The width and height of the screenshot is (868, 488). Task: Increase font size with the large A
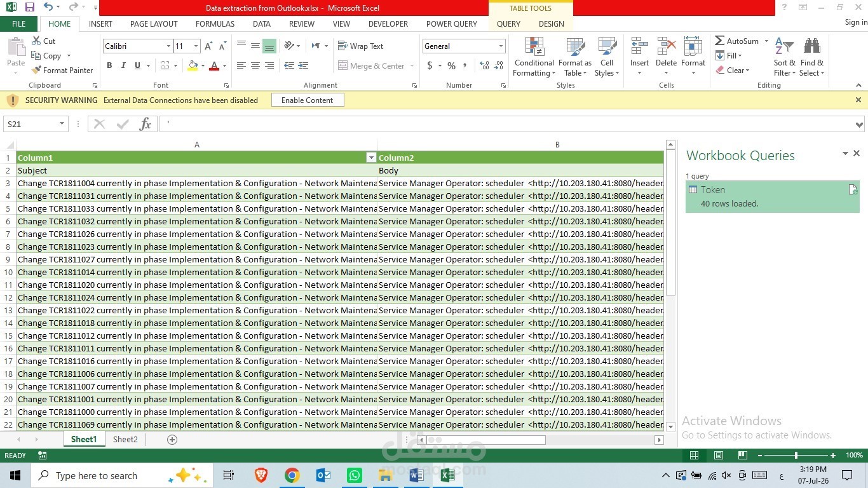pyautogui.click(x=208, y=46)
